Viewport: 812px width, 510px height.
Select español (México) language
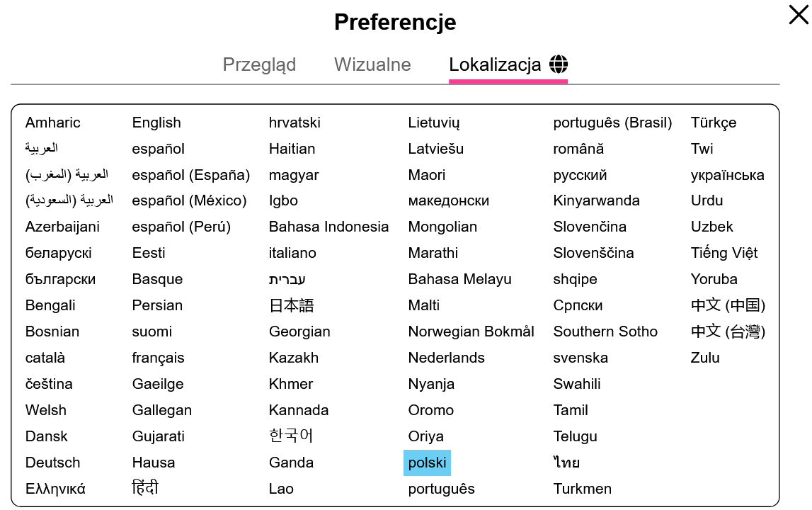coord(189,200)
